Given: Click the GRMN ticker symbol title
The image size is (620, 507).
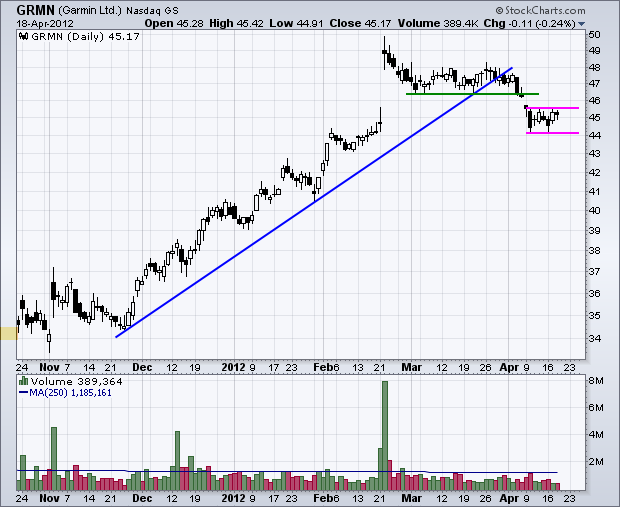Looking at the screenshot, I should pyautogui.click(x=35, y=10).
